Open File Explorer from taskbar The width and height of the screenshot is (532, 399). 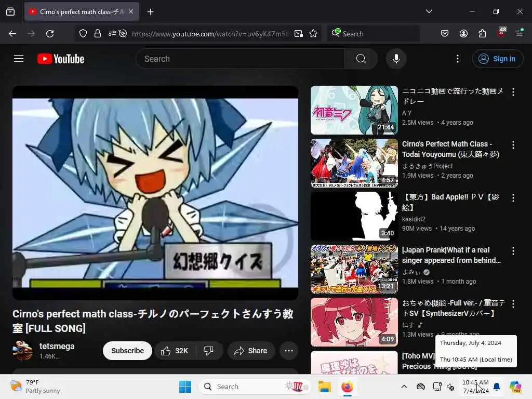pos(324,387)
